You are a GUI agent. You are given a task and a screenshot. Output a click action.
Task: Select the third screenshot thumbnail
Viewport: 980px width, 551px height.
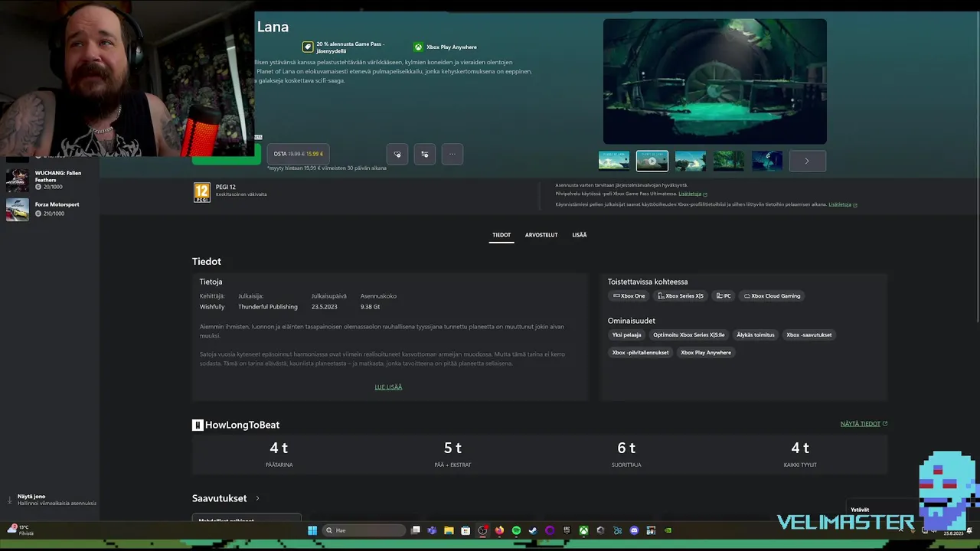691,161
